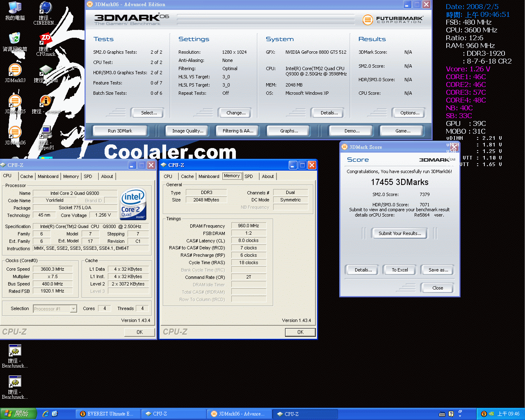Click the help icon in system tray
Screen dimensions: 525x420
coord(451,414)
